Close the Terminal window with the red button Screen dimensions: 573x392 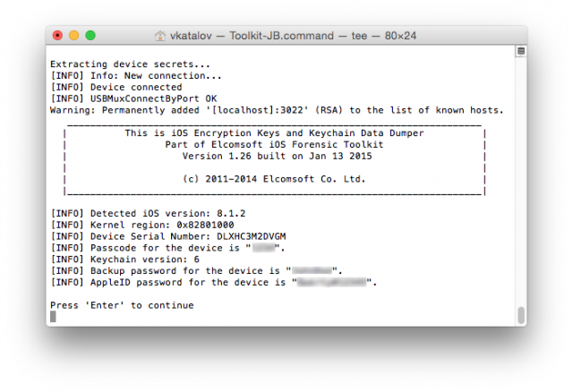pos(58,36)
